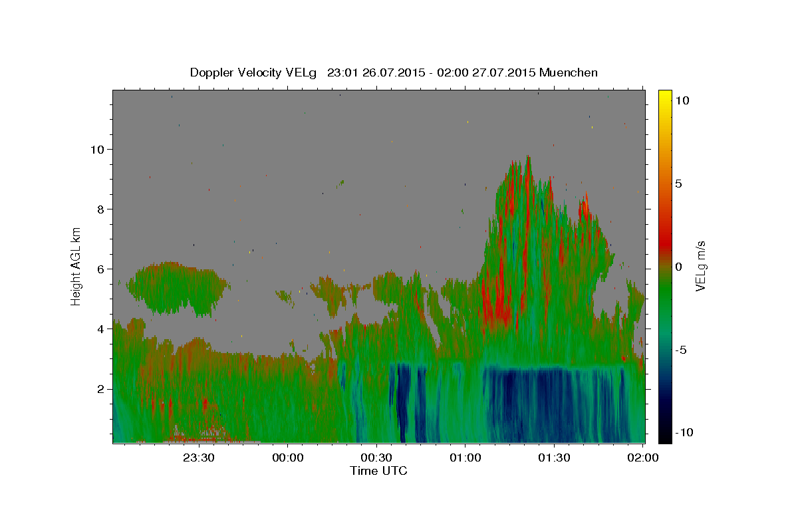
Task: Select the 'Height AGL km' axis label
Action: tap(76, 265)
